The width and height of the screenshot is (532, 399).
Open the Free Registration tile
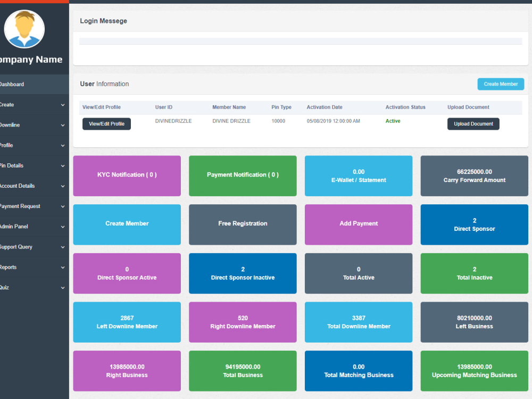click(243, 225)
